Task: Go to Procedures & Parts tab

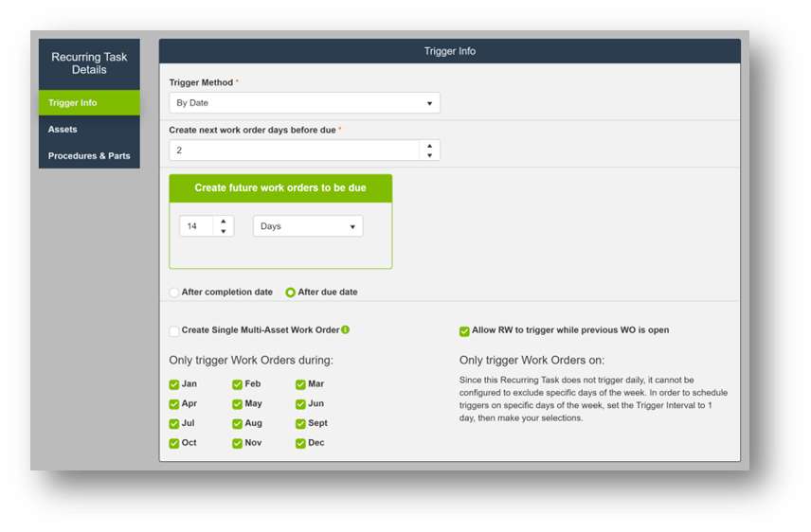Action: (x=89, y=155)
